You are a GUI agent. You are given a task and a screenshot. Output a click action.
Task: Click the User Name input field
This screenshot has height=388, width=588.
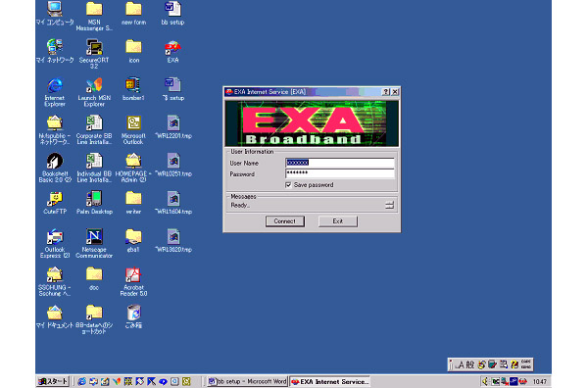click(340, 163)
